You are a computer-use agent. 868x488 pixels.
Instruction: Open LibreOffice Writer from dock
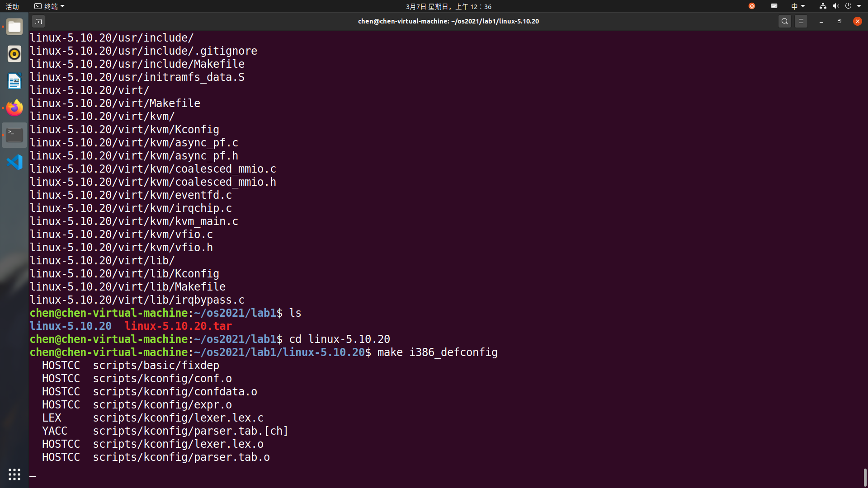click(14, 81)
